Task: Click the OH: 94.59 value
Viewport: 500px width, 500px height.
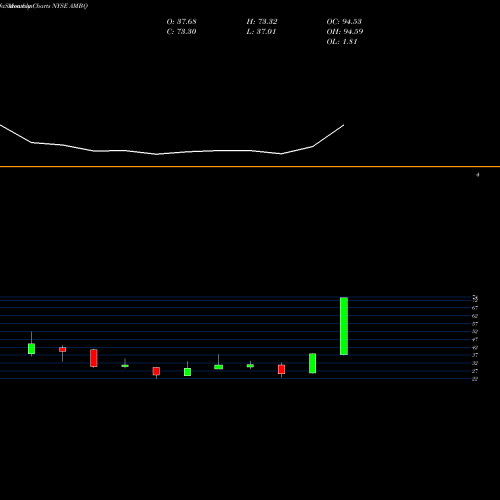Action: coord(345,31)
